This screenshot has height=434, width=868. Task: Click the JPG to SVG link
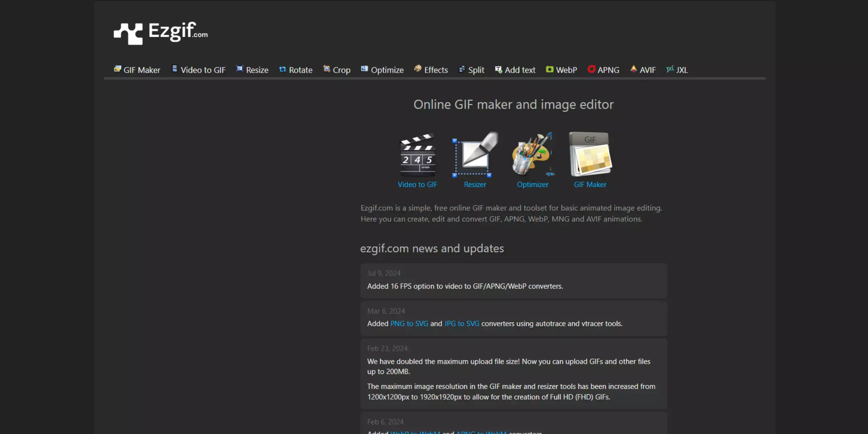point(462,323)
